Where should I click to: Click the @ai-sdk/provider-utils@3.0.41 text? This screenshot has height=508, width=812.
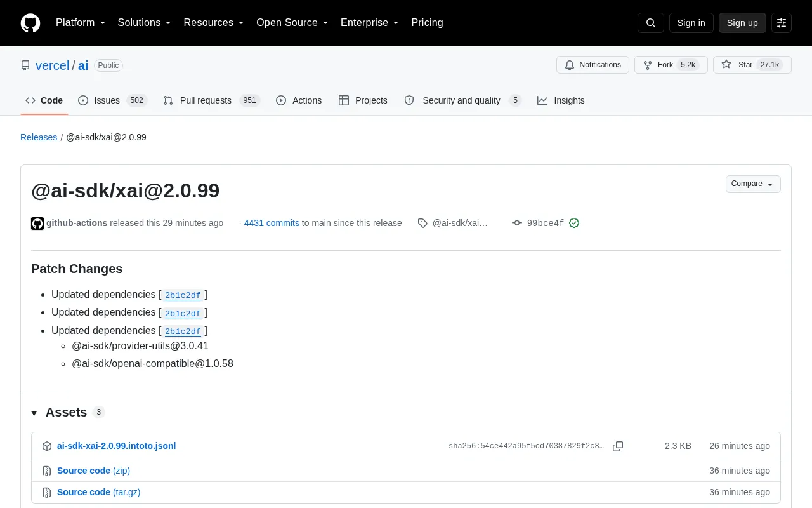tap(140, 346)
